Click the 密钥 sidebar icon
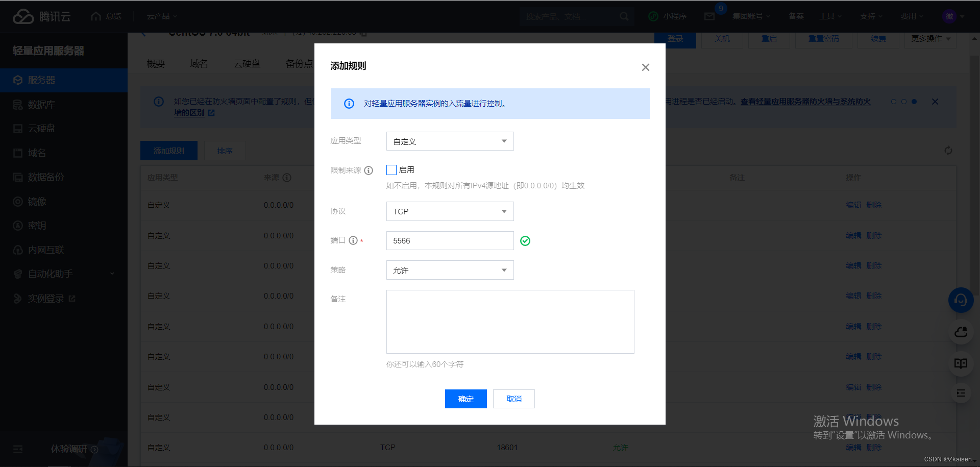 click(x=18, y=226)
